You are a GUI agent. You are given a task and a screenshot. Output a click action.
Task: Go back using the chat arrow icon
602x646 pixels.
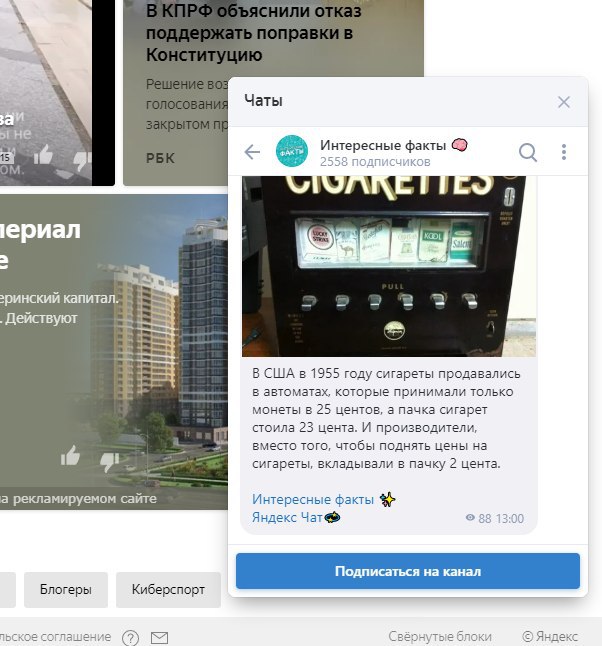[252, 152]
